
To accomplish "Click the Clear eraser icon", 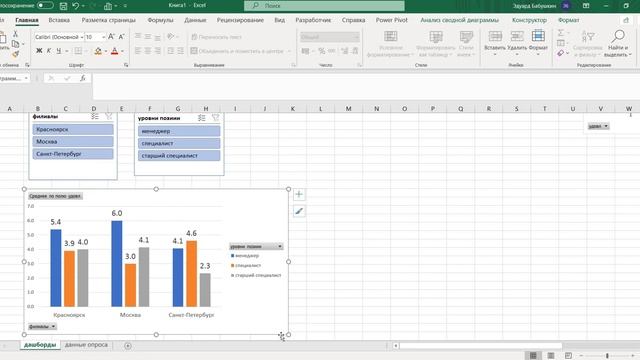I will point(561,53).
